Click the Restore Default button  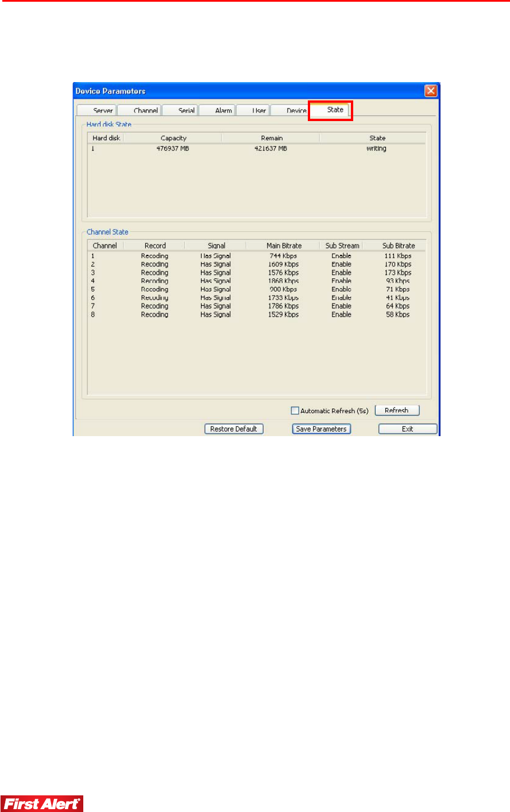[x=234, y=429]
